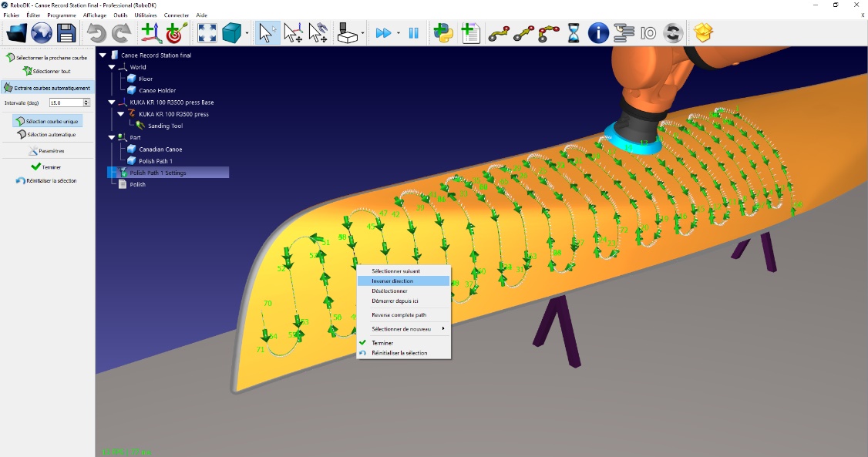Open the 'Utilitaires' menu
The image size is (868, 457).
(145, 15)
